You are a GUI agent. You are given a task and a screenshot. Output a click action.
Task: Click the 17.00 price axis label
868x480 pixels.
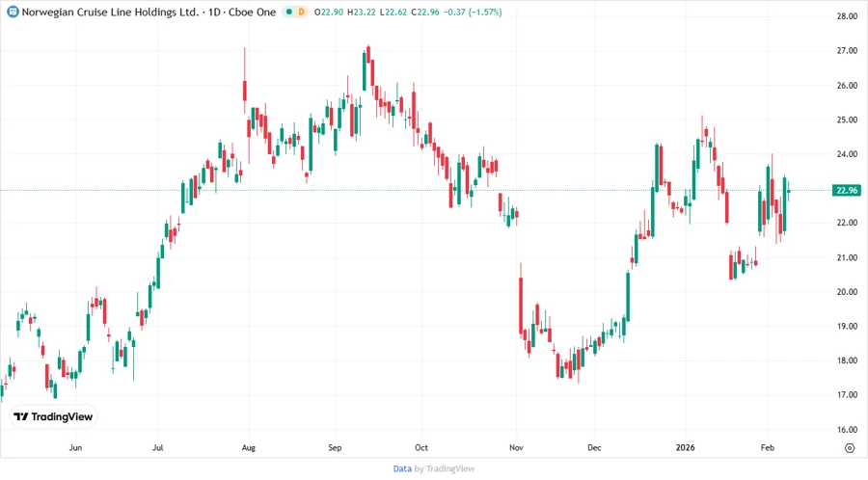(x=847, y=395)
